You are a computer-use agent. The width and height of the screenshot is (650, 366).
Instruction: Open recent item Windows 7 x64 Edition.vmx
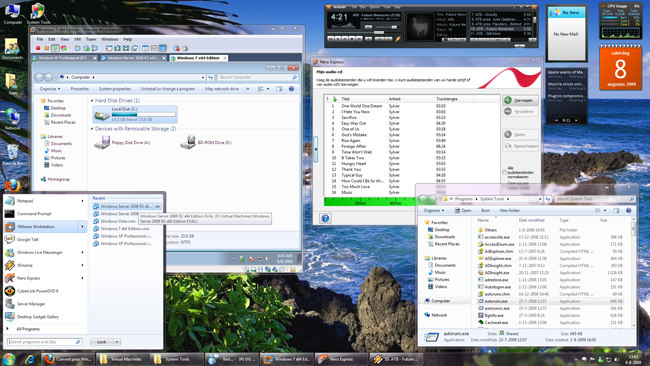tap(125, 229)
